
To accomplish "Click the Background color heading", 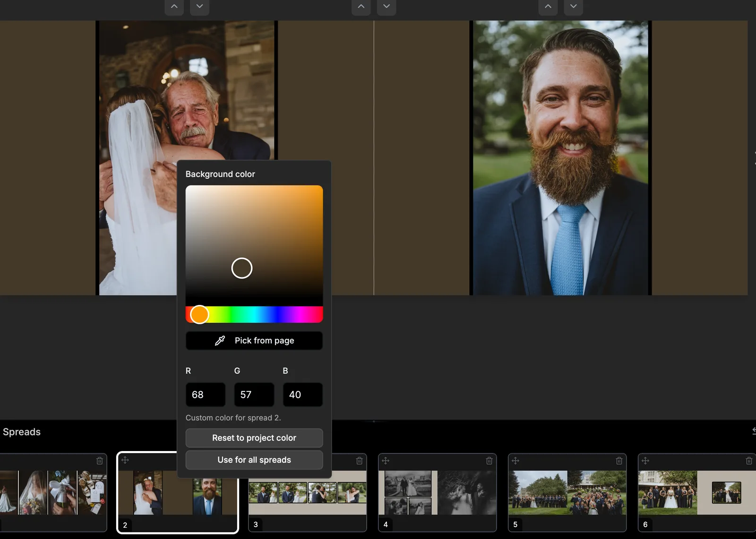I will [220, 174].
